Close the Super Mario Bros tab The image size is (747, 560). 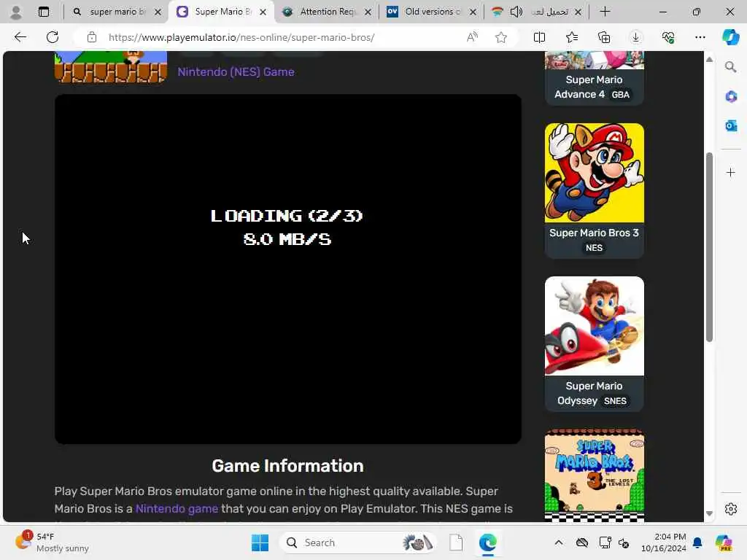263,12
